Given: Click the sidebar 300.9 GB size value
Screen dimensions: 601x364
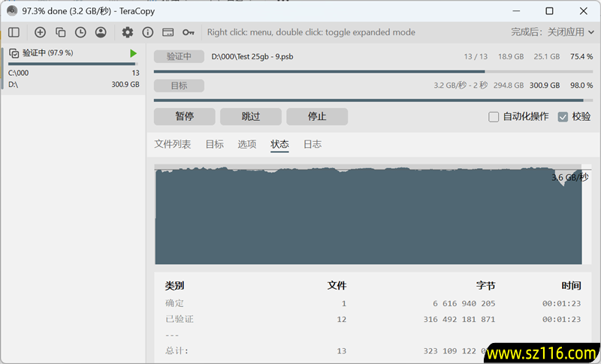Looking at the screenshot, I should 125,85.
